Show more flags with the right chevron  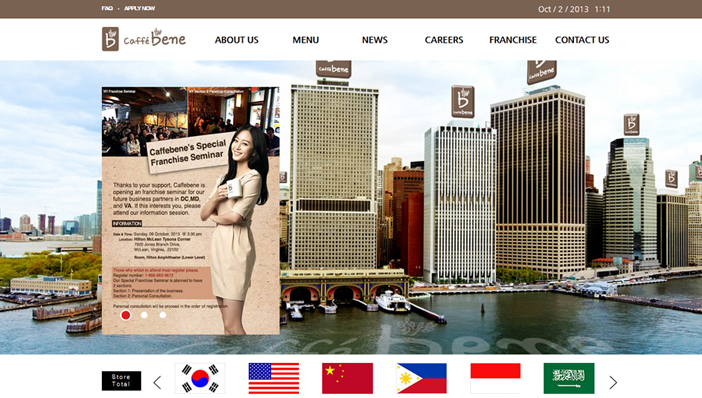(613, 382)
